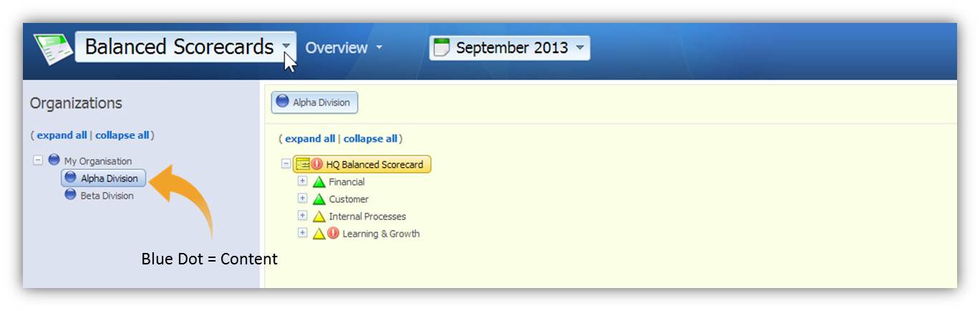The image size is (980, 311).
Task: Open the September 2013 period dropdown
Action: click(510, 48)
